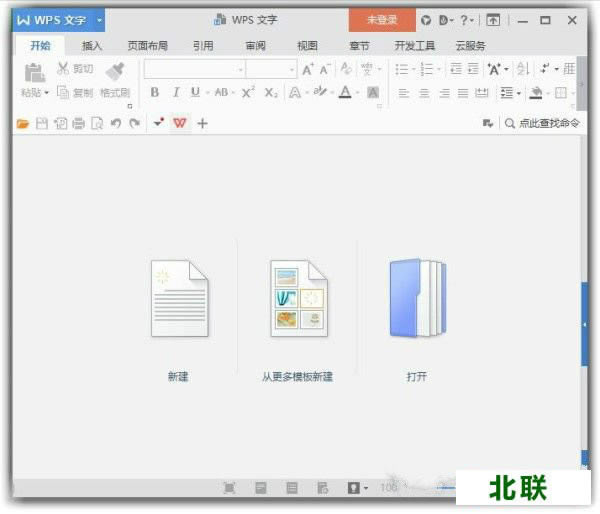Image resolution: width=600 pixels, height=514 pixels.
Task: Click the increase indent icon
Action: click(x=473, y=69)
